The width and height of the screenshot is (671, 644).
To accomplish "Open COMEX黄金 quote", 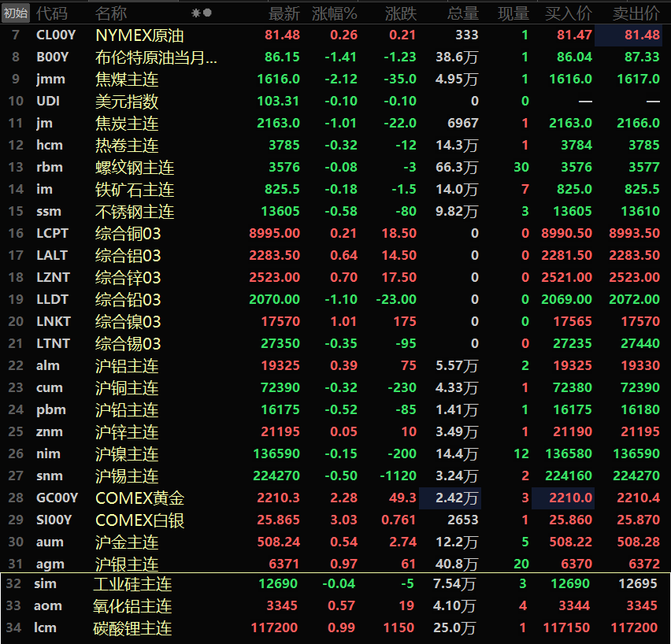I will pos(140,498).
